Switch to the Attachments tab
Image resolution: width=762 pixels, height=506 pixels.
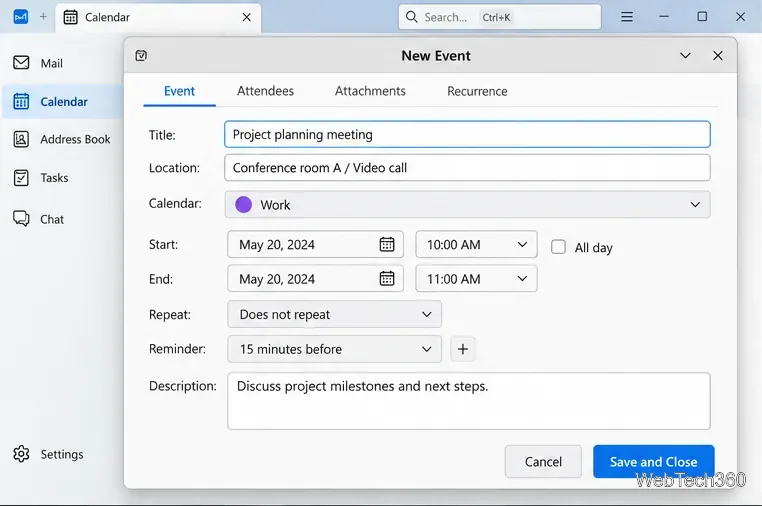pos(370,91)
